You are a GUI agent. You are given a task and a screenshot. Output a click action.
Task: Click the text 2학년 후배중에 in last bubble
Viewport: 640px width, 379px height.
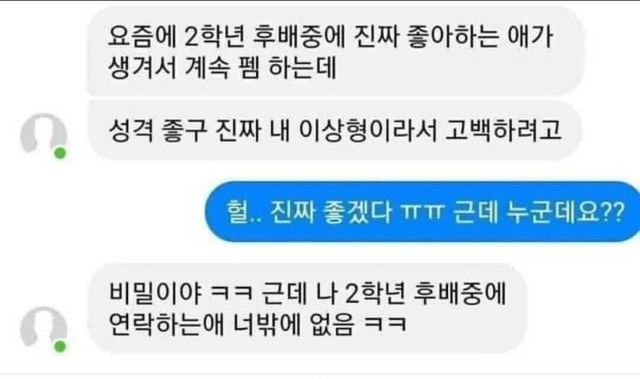click(425, 293)
